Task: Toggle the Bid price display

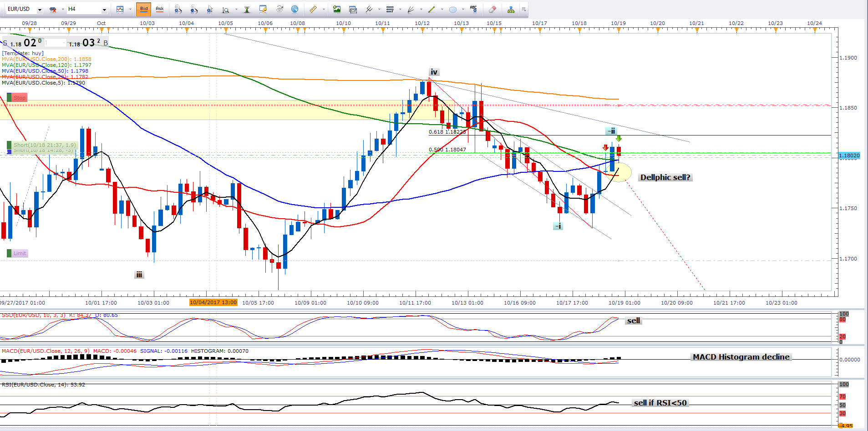Action: point(144,9)
